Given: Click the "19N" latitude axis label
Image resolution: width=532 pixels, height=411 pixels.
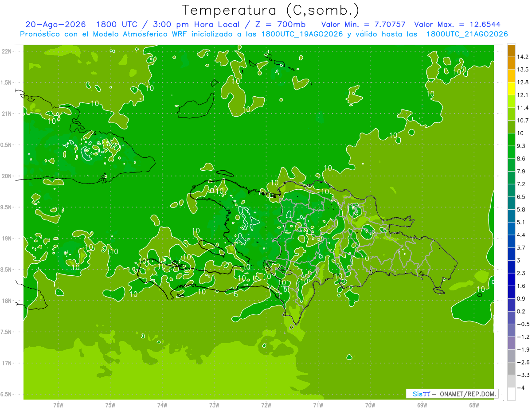Looking at the screenshot, I should tap(7, 239).
